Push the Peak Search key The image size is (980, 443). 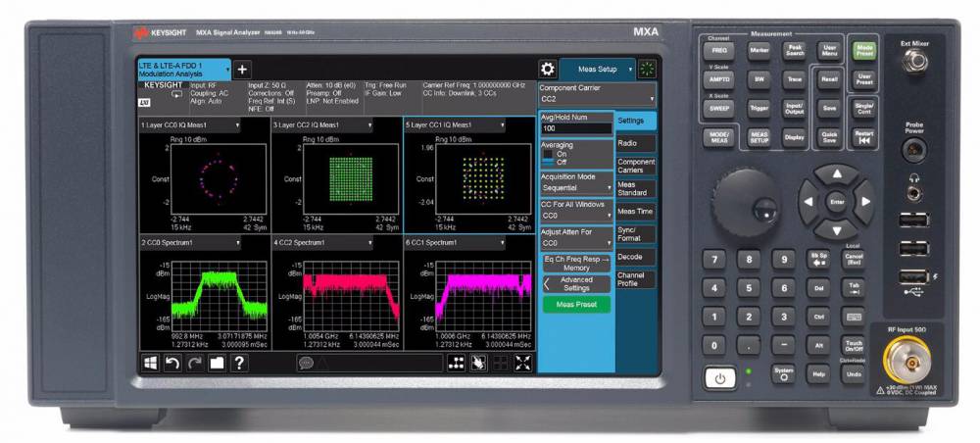click(x=795, y=51)
